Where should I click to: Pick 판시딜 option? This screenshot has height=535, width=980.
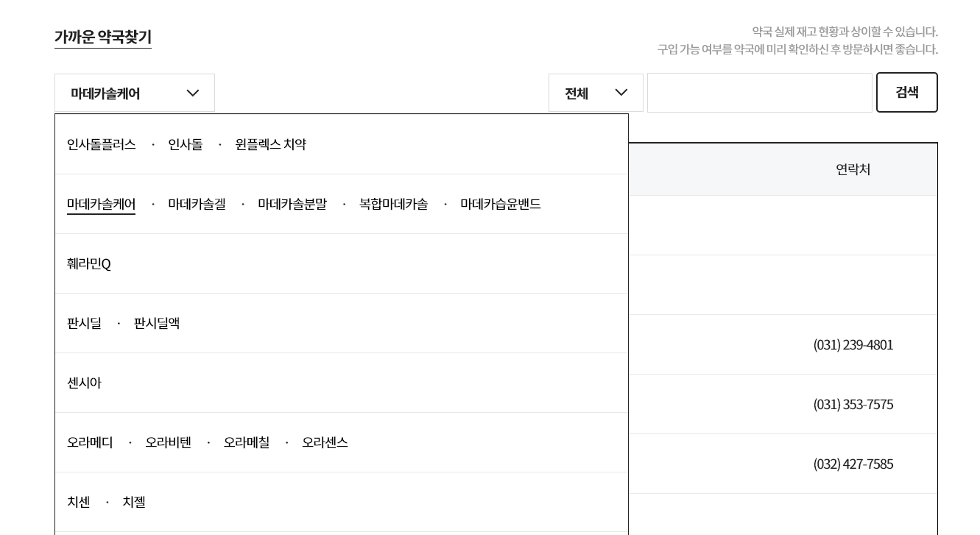[85, 323]
